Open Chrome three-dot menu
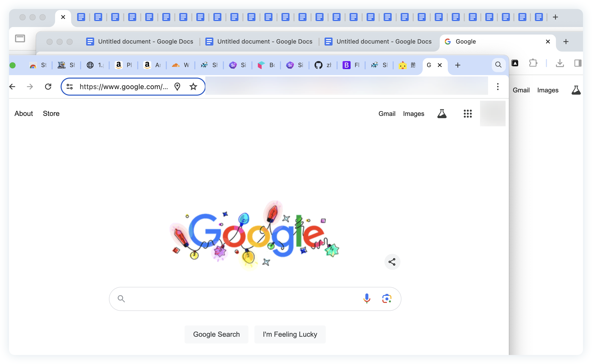Screen dimensions: 592x364 [498, 87]
